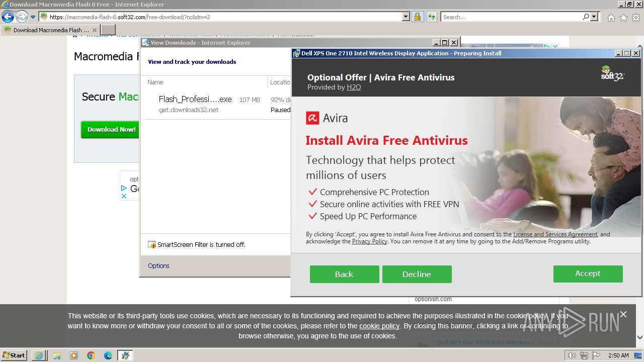The image size is (644, 362).
Task: Open Internet Explorer from the taskbar
Action: tap(39, 355)
